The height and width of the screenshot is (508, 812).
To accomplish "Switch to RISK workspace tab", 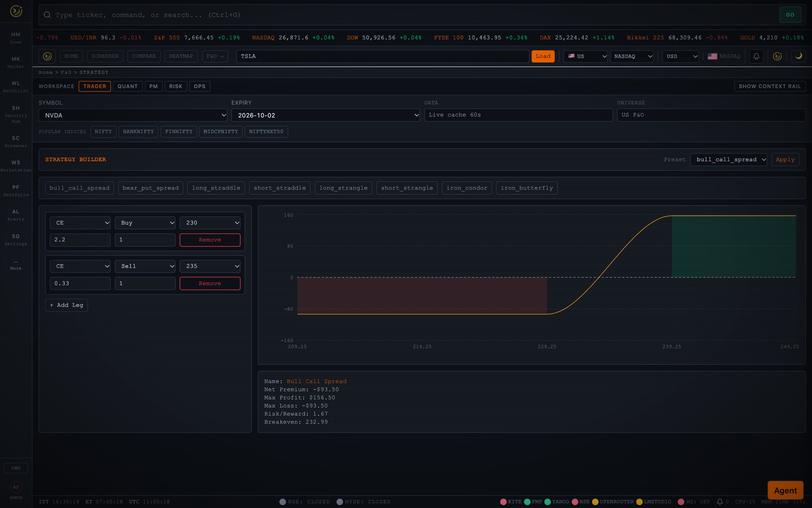I will pos(176,86).
